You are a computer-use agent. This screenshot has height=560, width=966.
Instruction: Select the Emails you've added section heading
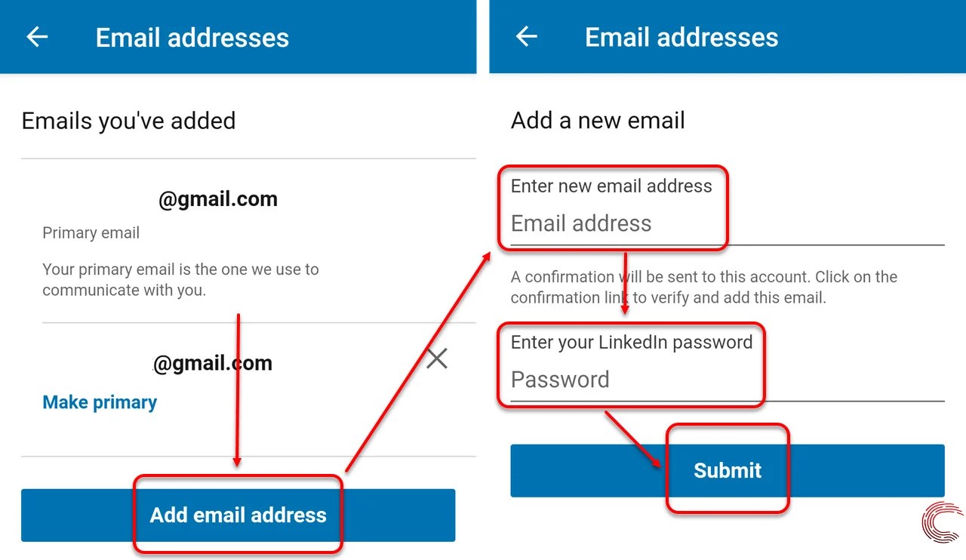[128, 121]
